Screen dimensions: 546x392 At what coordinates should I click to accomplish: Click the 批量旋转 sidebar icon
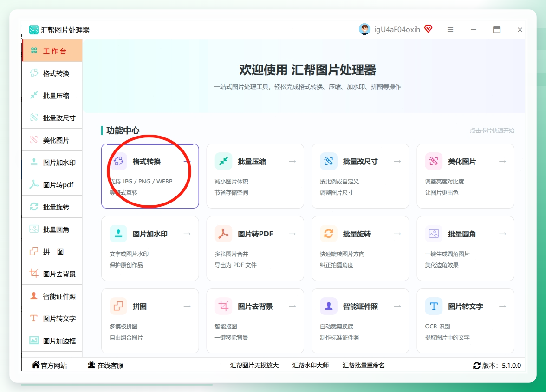click(x=34, y=207)
